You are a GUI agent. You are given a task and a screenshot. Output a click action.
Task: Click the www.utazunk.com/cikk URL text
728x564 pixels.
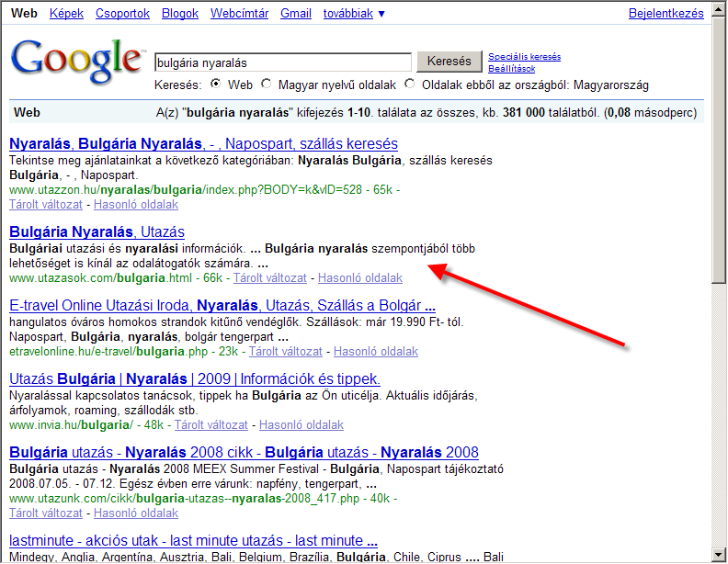[x=185, y=499]
